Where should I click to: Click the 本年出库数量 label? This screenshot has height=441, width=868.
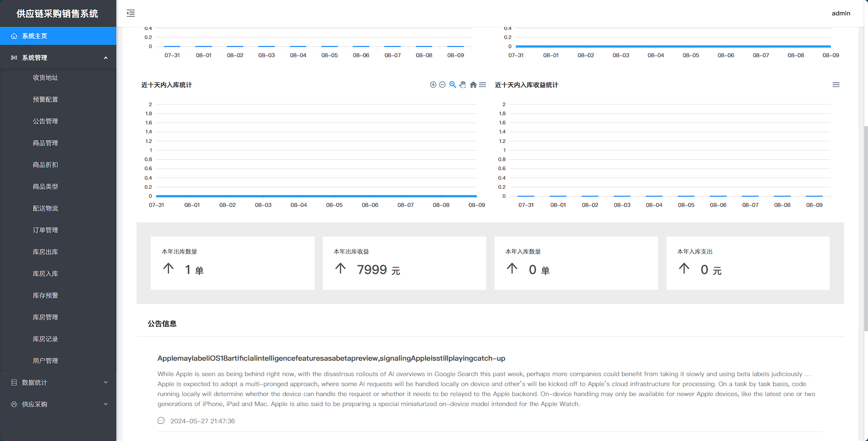pos(179,251)
